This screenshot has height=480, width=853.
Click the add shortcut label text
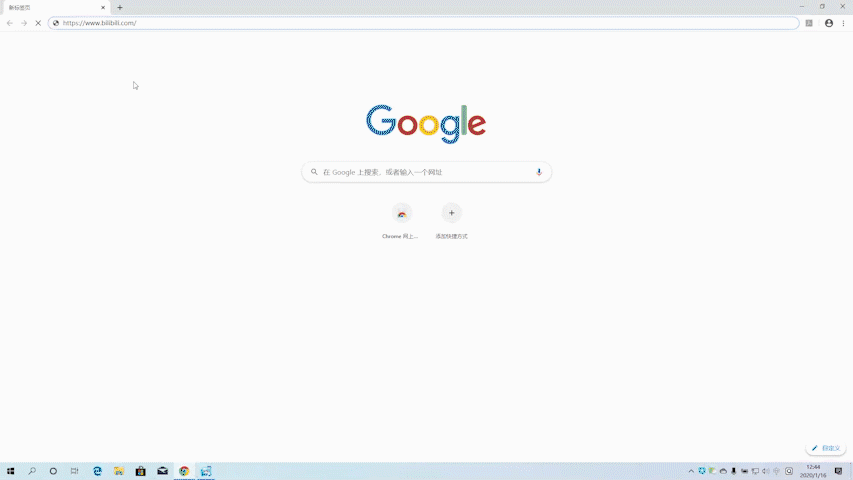coord(452,236)
